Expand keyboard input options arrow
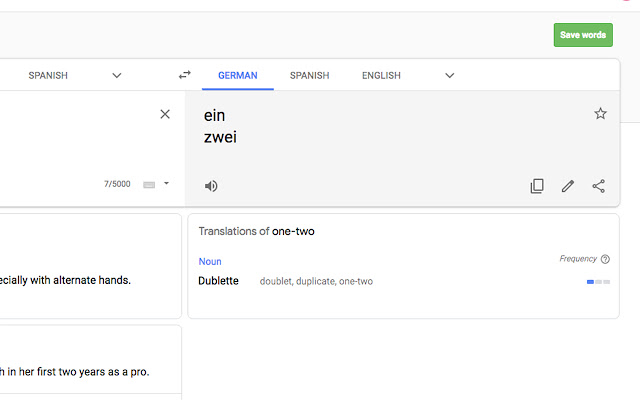 (x=166, y=184)
